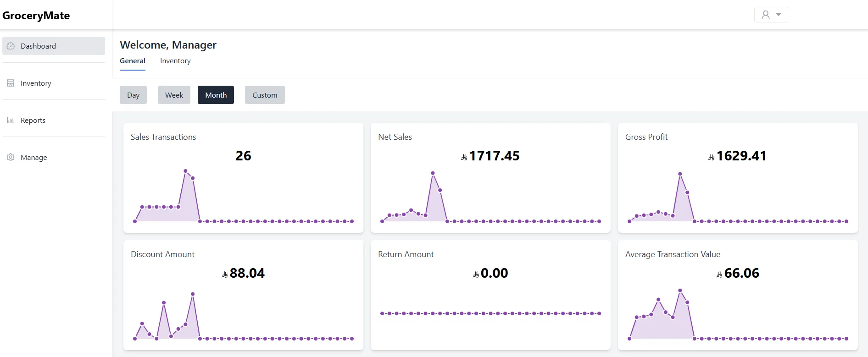Click the Inventory store icon in sidebar

pos(11,83)
